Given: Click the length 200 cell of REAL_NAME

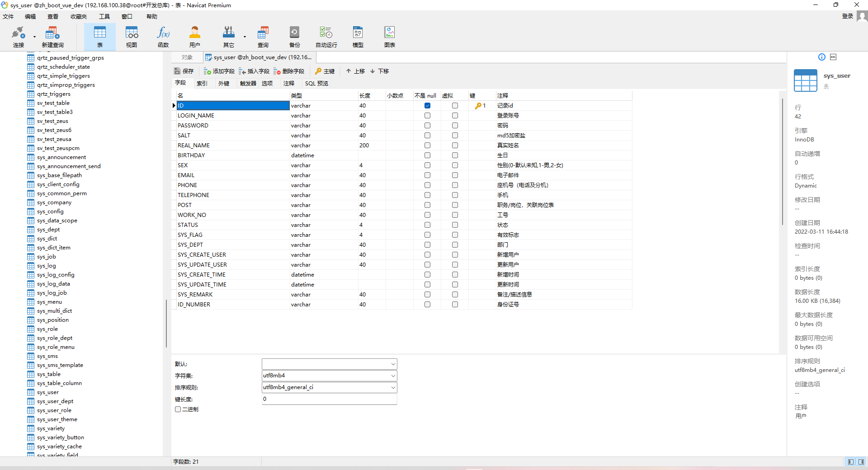Looking at the screenshot, I should (372, 146).
